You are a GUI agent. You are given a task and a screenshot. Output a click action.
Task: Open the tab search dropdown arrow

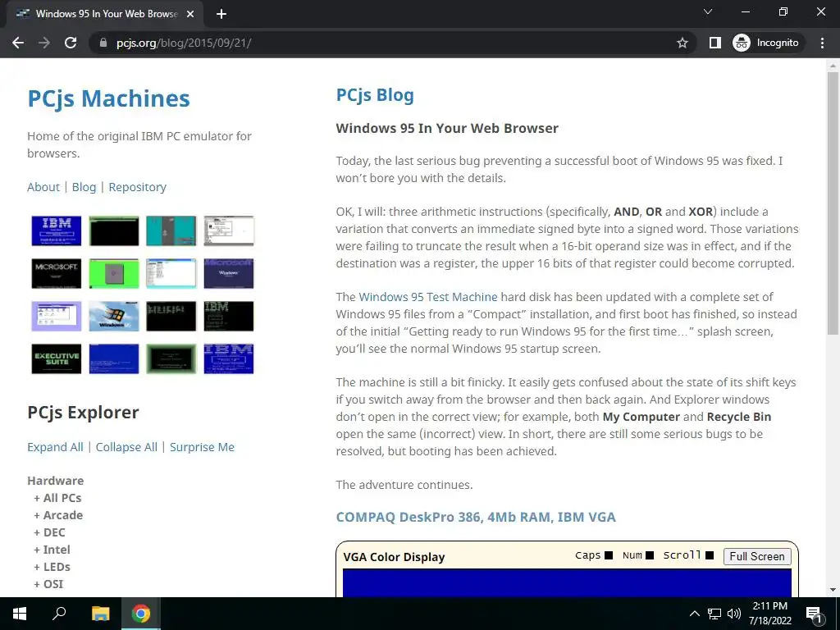[708, 11]
